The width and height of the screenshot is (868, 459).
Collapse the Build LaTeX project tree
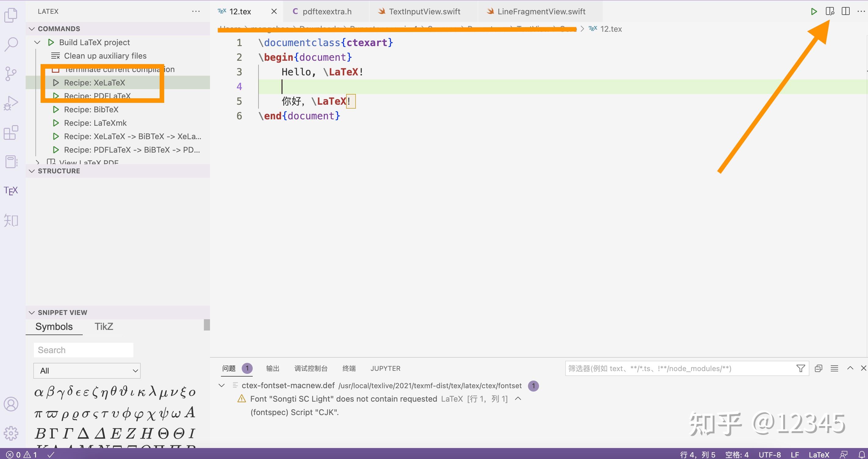click(38, 42)
